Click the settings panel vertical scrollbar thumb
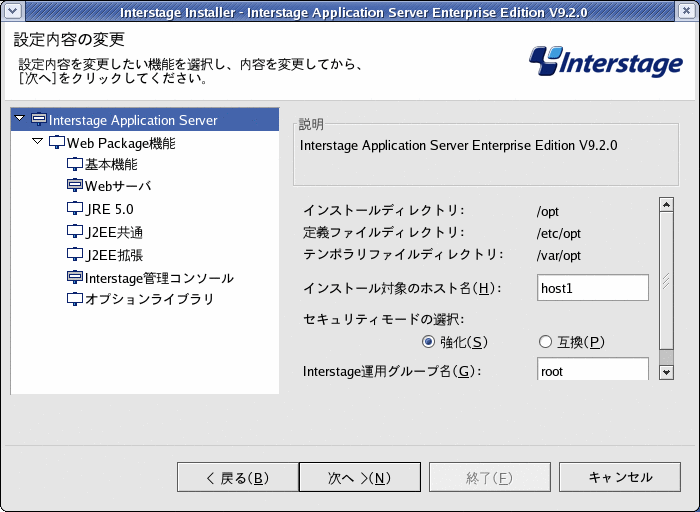 [667, 281]
